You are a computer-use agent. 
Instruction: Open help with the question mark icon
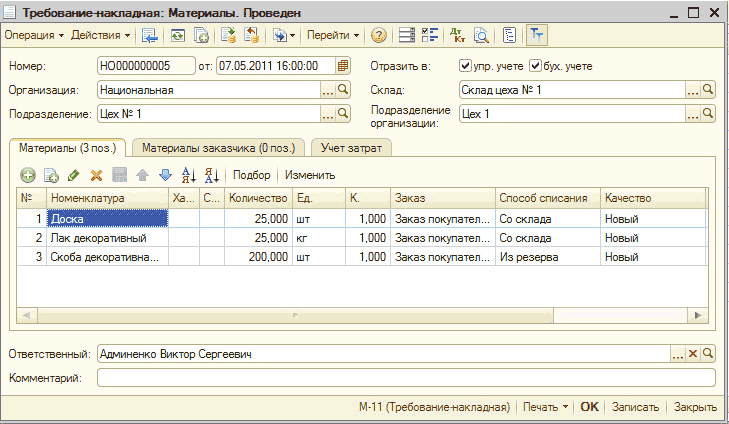pyautogui.click(x=379, y=35)
